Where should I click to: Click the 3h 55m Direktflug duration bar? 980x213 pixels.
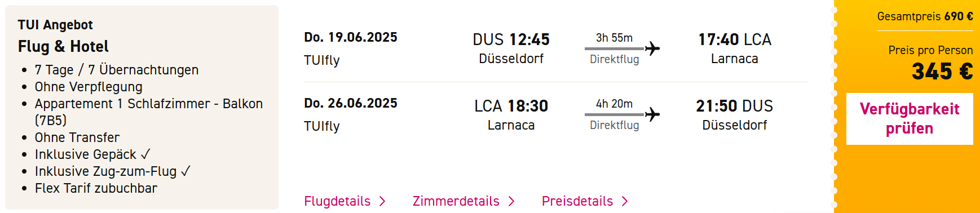point(615,48)
